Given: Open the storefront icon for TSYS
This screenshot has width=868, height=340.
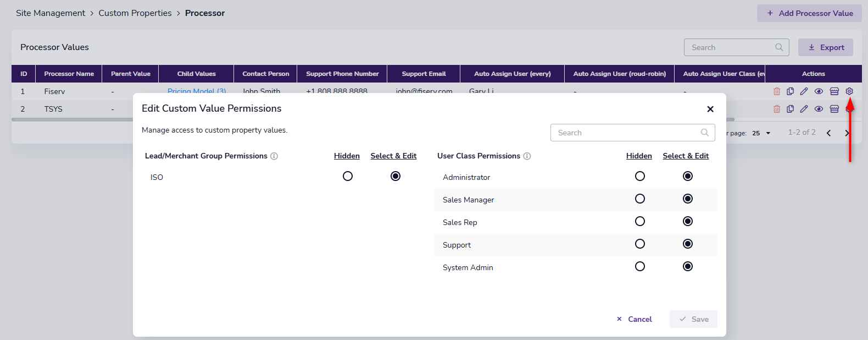Looking at the screenshot, I should pos(834,109).
